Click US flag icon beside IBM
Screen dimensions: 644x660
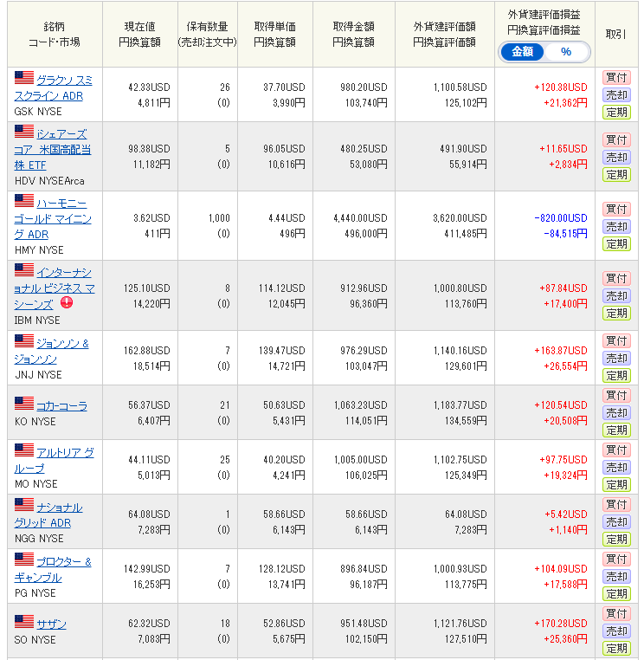coord(24,270)
